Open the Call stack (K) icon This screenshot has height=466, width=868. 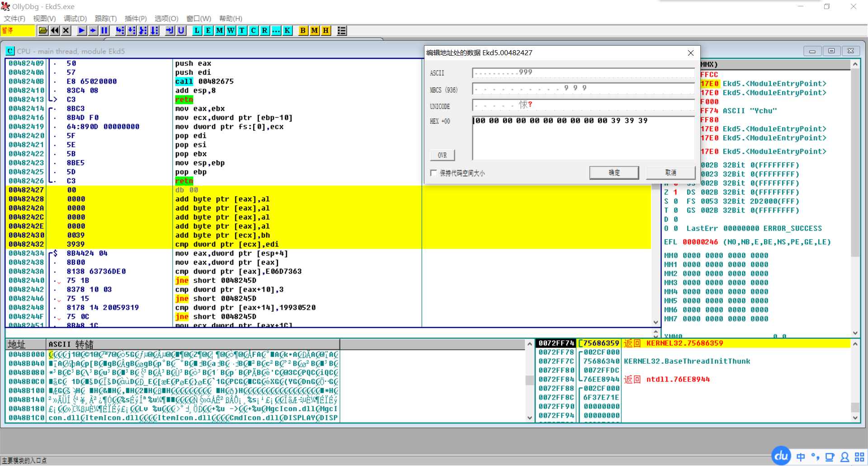click(287, 30)
